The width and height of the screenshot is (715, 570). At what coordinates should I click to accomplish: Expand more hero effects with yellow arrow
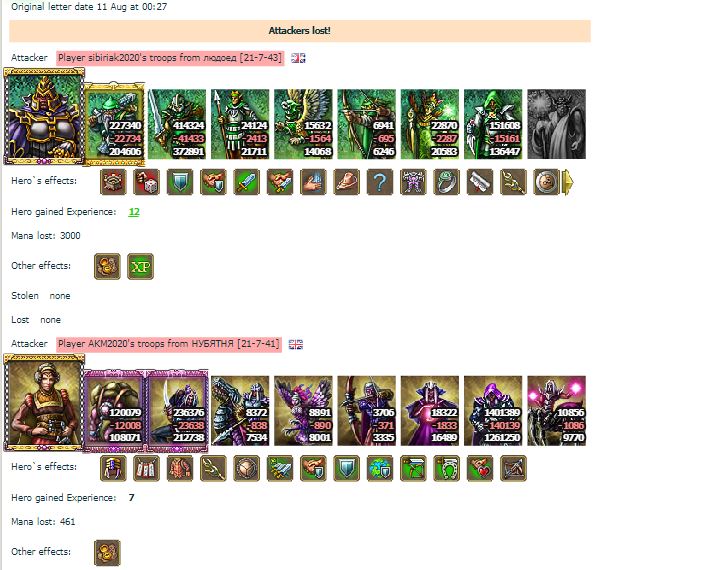click(568, 182)
